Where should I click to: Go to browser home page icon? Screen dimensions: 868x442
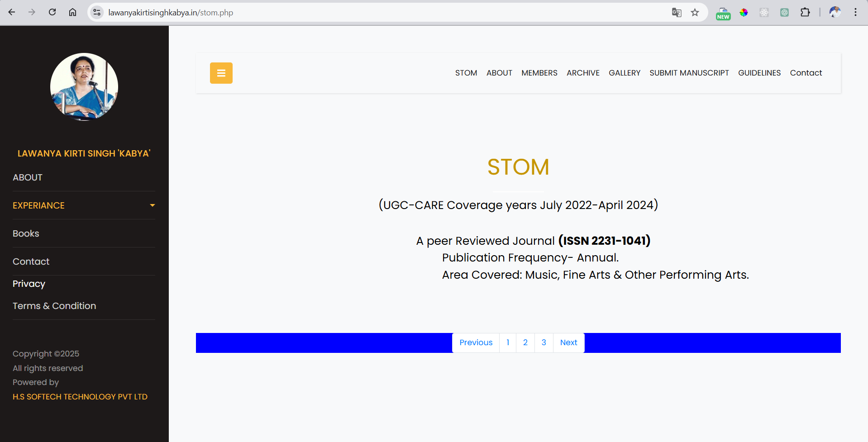[x=72, y=12]
